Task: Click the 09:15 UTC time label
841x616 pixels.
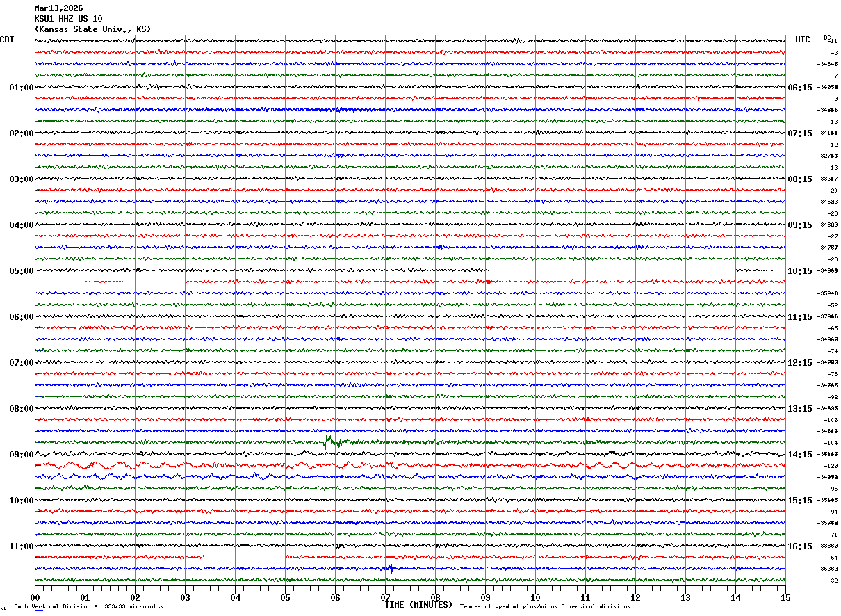Action: tap(800, 225)
